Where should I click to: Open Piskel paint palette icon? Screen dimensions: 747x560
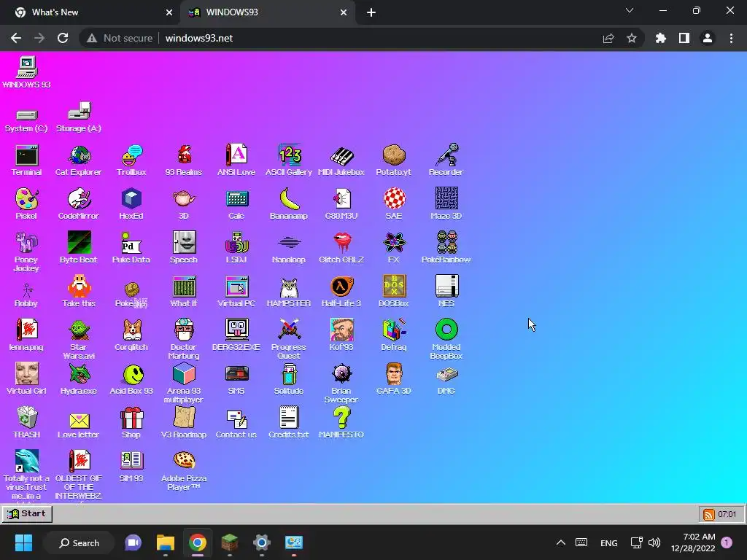pyautogui.click(x=26, y=204)
